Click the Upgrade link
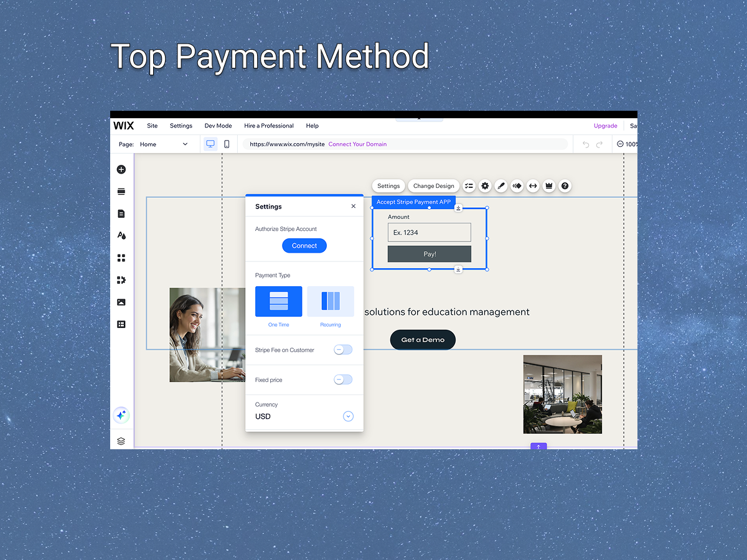Image resolution: width=747 pixels, height=560 pixels. pyautogui.click(x=606, y=126)
